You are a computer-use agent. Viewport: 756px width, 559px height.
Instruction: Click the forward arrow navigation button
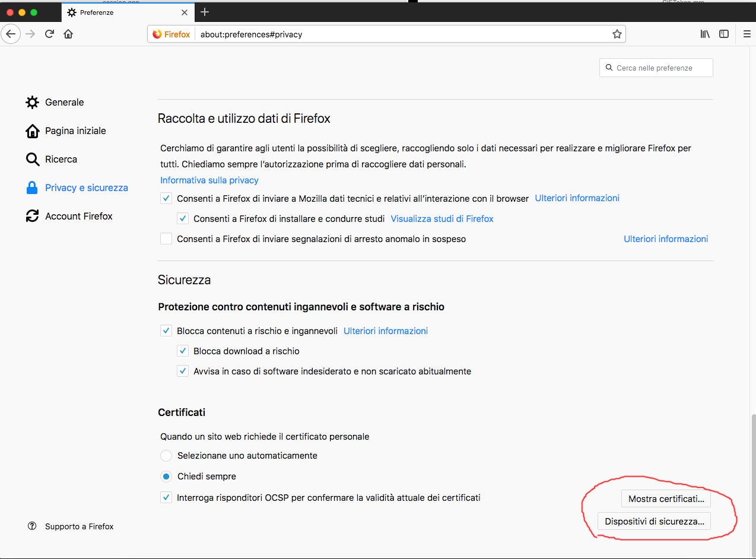[x=30, y=34]
